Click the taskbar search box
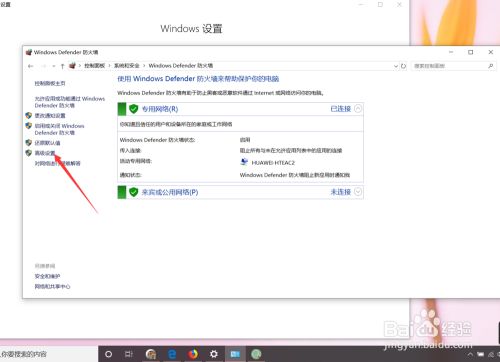Viewport: 500px width, 362px height. click(x=49, y=354)
